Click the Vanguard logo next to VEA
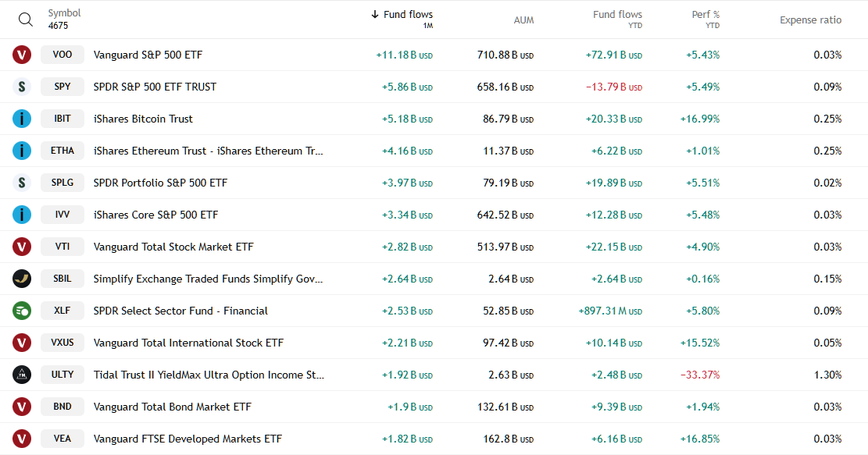 [x=21, y=438]
